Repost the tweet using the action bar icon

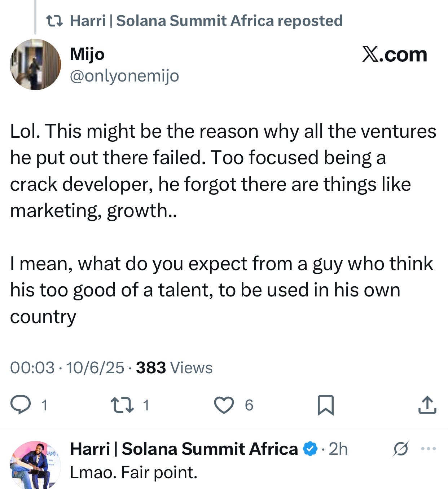click(x=122, y=405)
